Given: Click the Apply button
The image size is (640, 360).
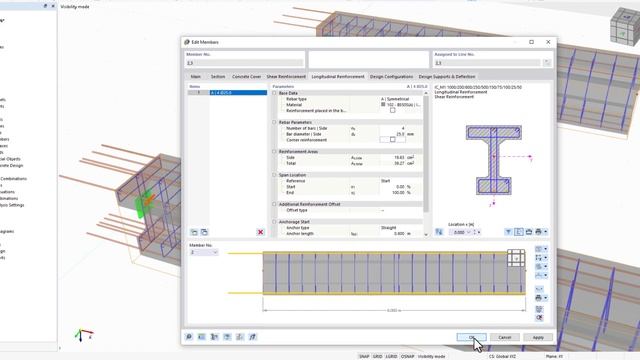Looking at the screenshot, I should (538, 337).
